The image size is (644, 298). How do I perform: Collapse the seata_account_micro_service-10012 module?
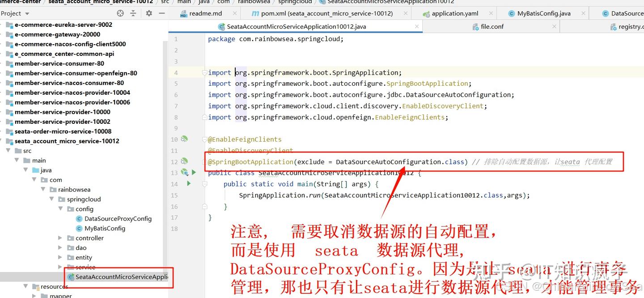pos(4,141)
